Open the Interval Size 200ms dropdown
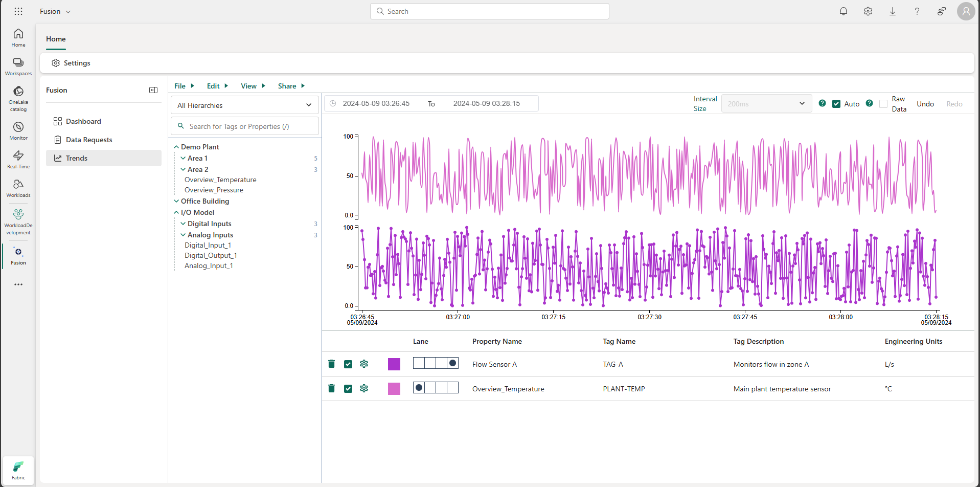980x487 pixels. tap(766, 104)
